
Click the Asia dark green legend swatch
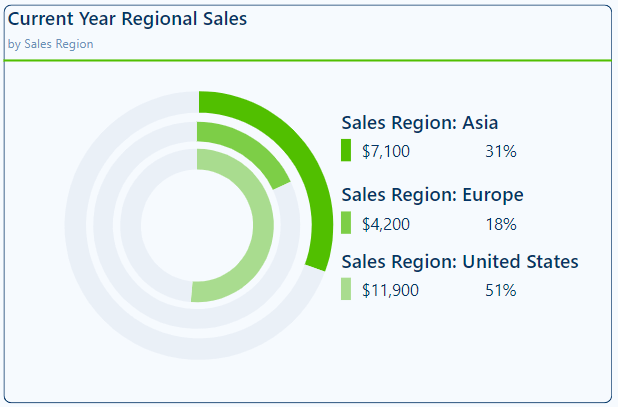pyautogui.click(x=346, y=151)
